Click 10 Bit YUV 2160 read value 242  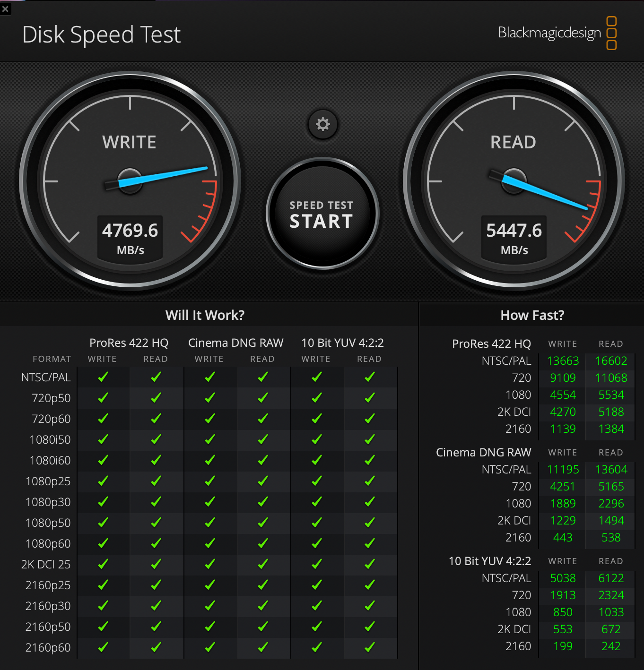pyautogui.click(x=611, y=646)
